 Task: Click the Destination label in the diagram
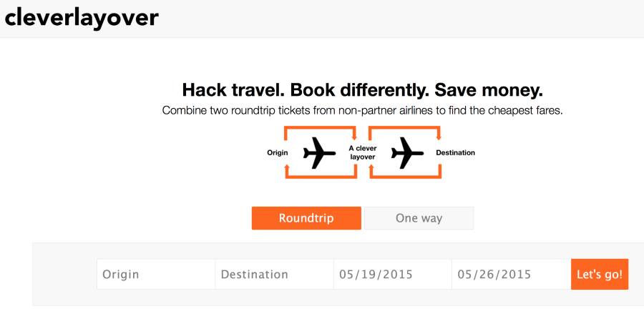455,152
